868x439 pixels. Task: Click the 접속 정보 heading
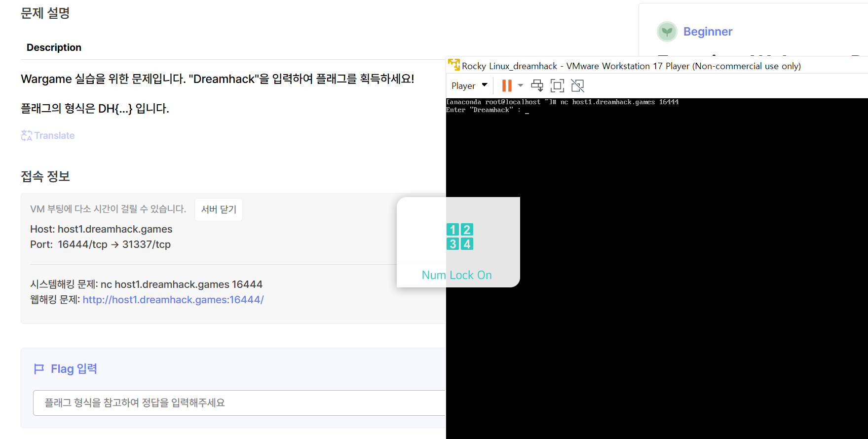click(x=45, y=176)
